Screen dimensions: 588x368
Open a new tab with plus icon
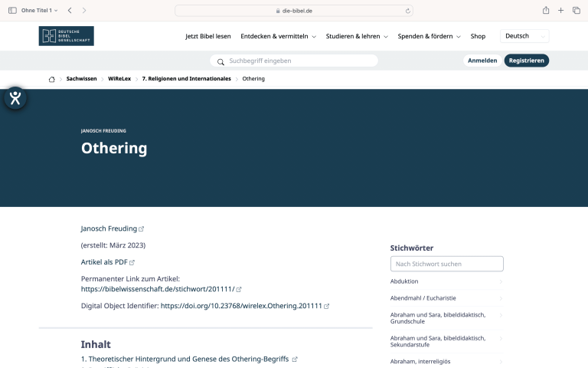(x=561, y=10)
